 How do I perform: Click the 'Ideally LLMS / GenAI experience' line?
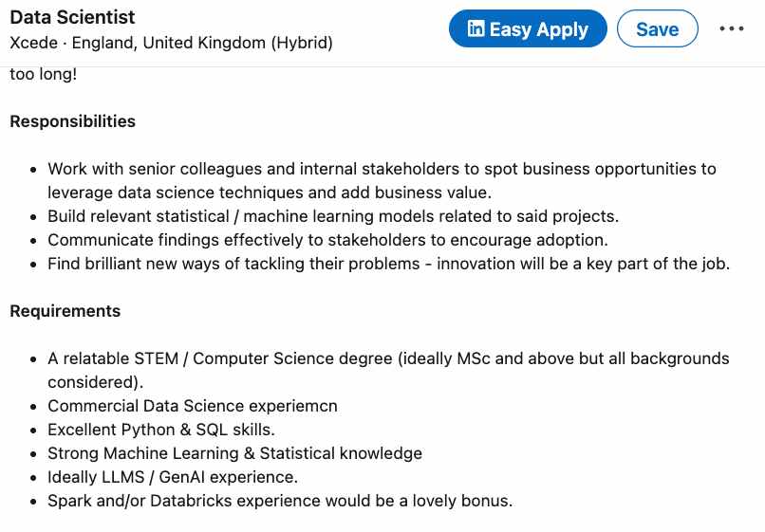[173, 477]
